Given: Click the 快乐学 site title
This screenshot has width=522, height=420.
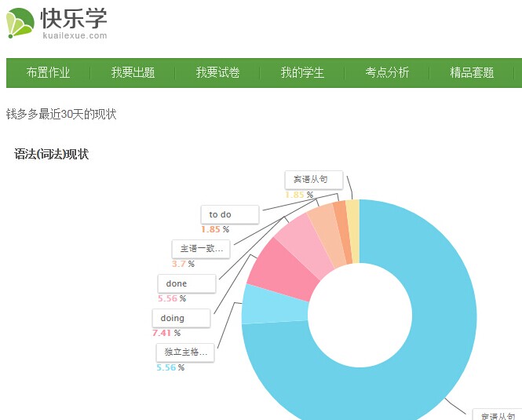Looking at the screenshot, I should tap(75, 17).
